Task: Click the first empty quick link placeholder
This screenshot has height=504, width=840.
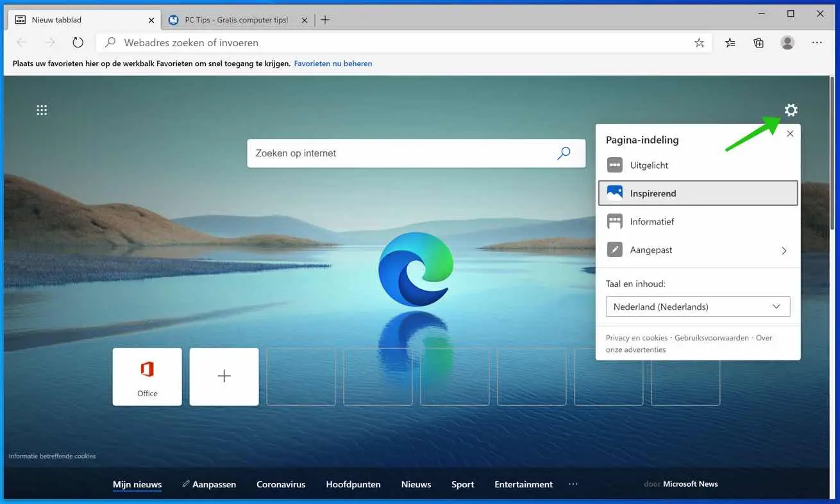Action: (301, 377)
